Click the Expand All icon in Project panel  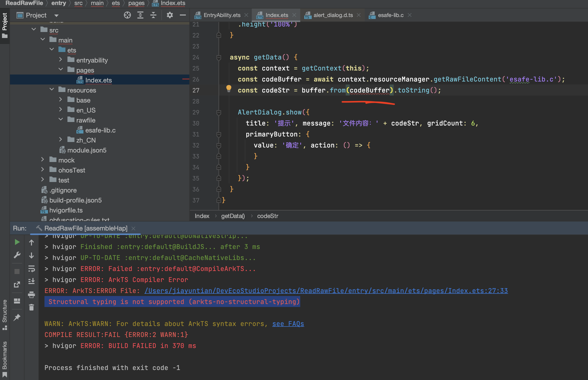[x=140, y=15]
